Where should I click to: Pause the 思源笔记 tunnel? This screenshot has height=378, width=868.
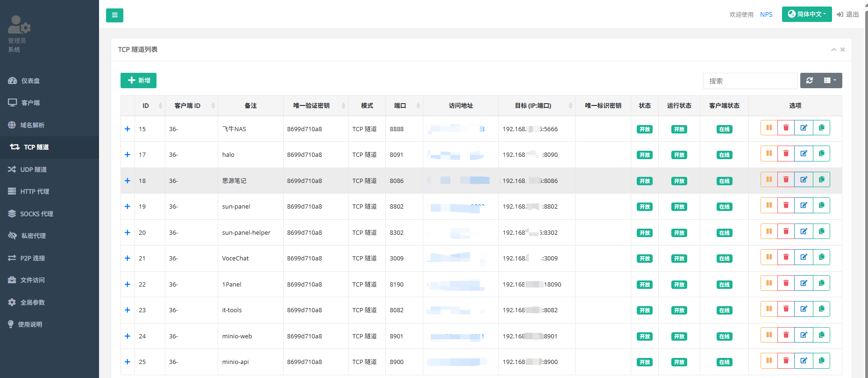point(769,180)
